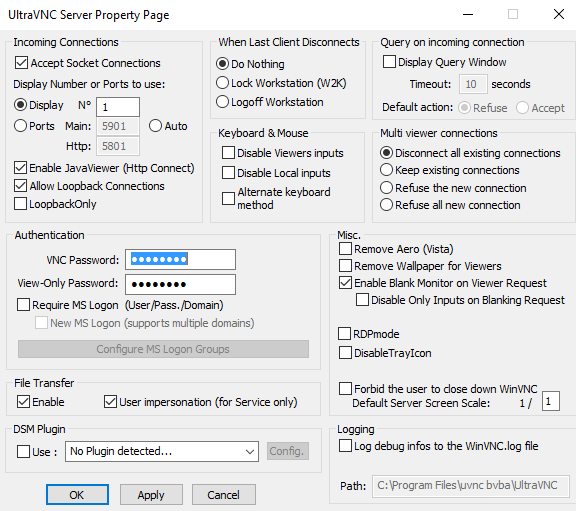
Task: Uncheck Enable JavaViewer (Http Connect)
Action: 21,168
